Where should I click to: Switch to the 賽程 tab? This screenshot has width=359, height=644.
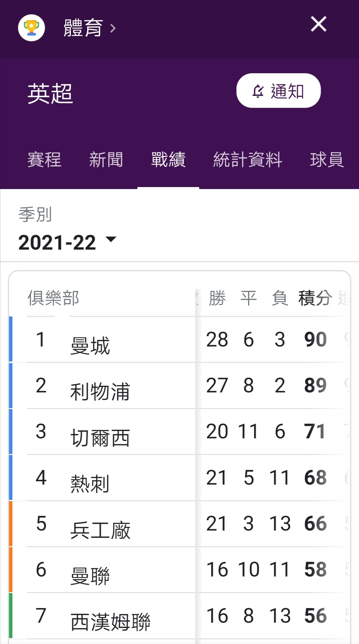coord(45,159)
